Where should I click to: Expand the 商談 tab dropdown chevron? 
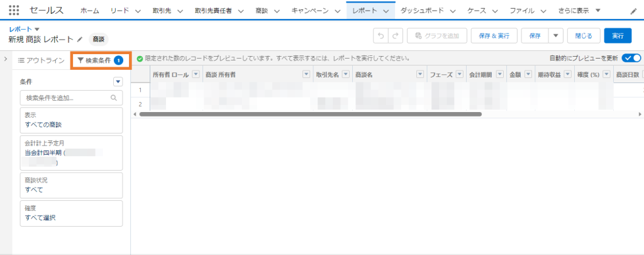277,11
